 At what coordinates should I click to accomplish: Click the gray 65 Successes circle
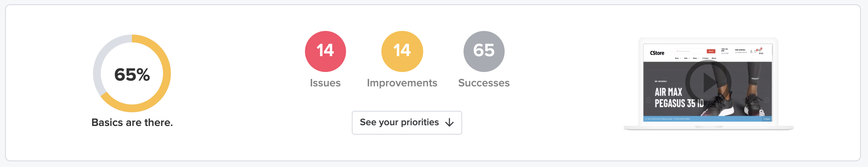484,51
